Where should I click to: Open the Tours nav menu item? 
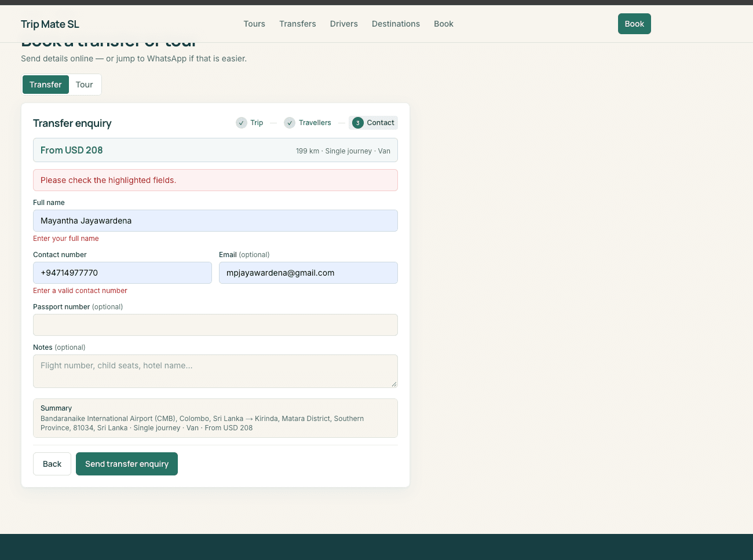(254, 24)
